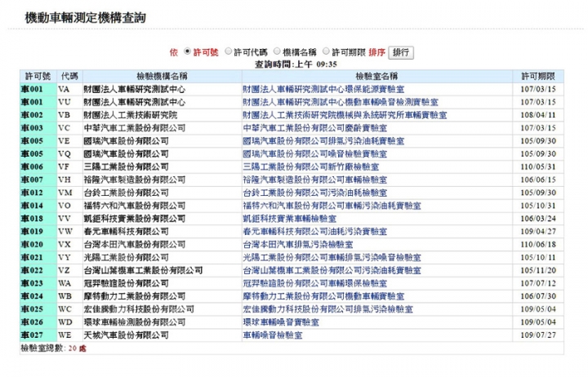The image size is (588, 377).
Task: Click the 排行 sort button
Action: pos(401,52)
